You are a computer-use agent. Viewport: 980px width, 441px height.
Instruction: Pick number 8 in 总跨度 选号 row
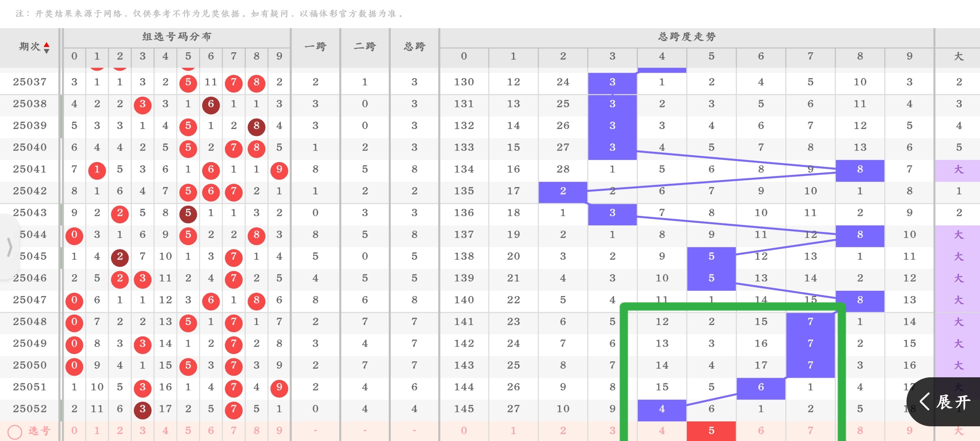tap(860, 430)
